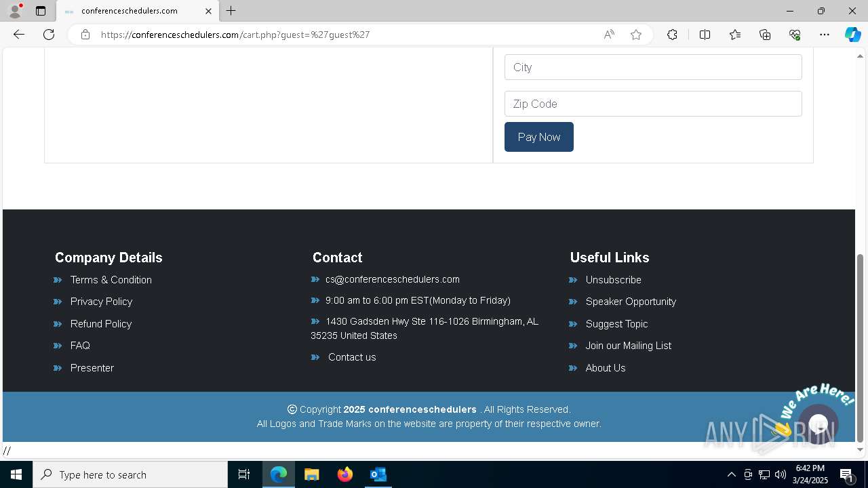The width and height of the screenshot is (868, 488).
Task: Refresh the page with the reload icon
Action: click(x=49, y=35)
